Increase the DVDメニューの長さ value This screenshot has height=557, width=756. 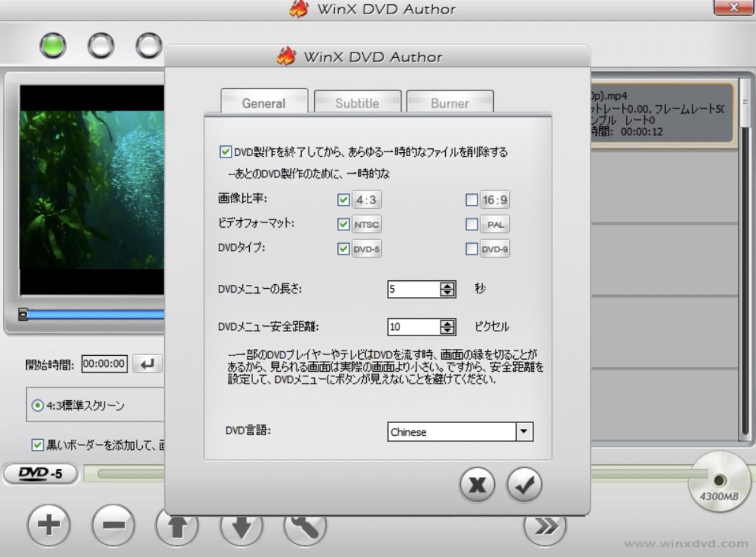coord(447,285)
